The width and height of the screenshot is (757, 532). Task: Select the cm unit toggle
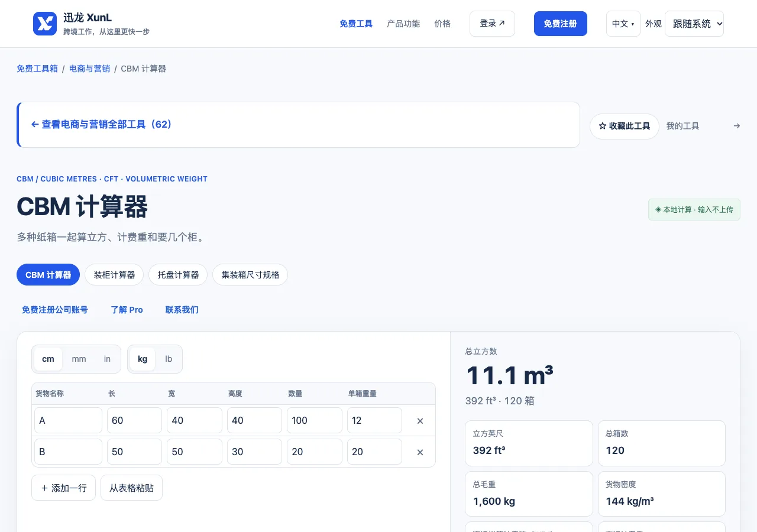click(x=48, y=359)
